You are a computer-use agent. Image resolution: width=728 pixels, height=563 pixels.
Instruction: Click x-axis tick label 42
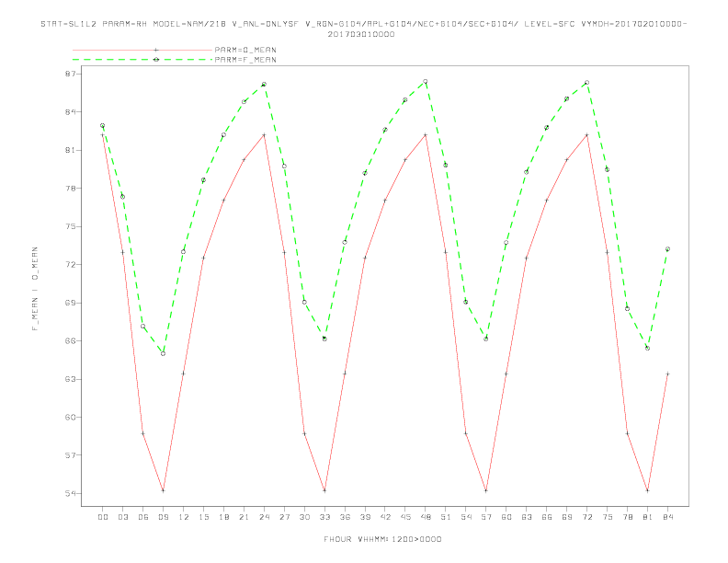click(x=385, y=517)
